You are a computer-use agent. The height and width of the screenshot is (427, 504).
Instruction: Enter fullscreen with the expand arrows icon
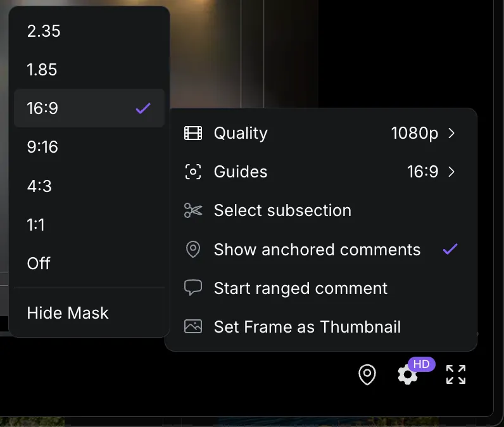click(456, 374)
